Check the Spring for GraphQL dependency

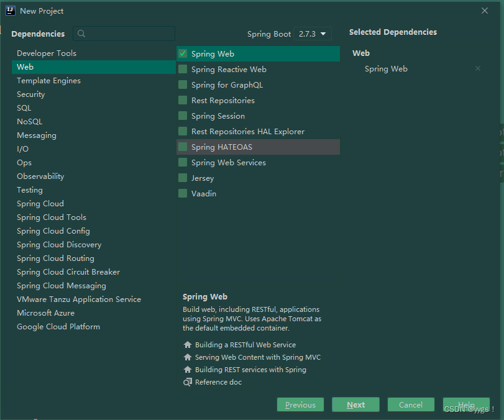click(x=183, y=85)
